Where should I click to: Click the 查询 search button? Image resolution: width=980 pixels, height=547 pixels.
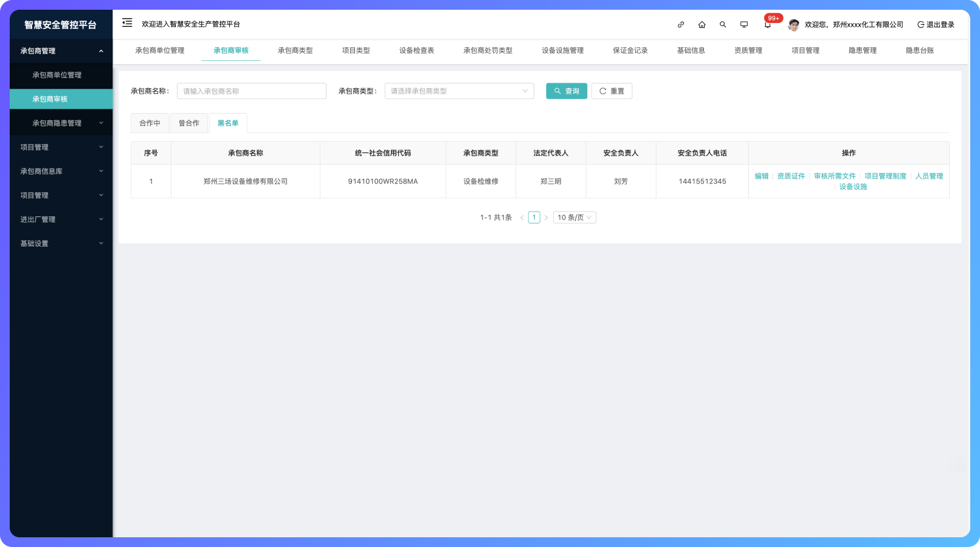[567, 91]
